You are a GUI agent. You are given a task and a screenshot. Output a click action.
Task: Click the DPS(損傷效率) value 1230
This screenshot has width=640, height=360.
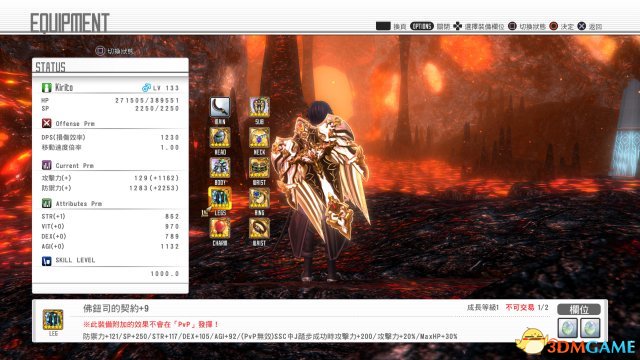(170, 138)
